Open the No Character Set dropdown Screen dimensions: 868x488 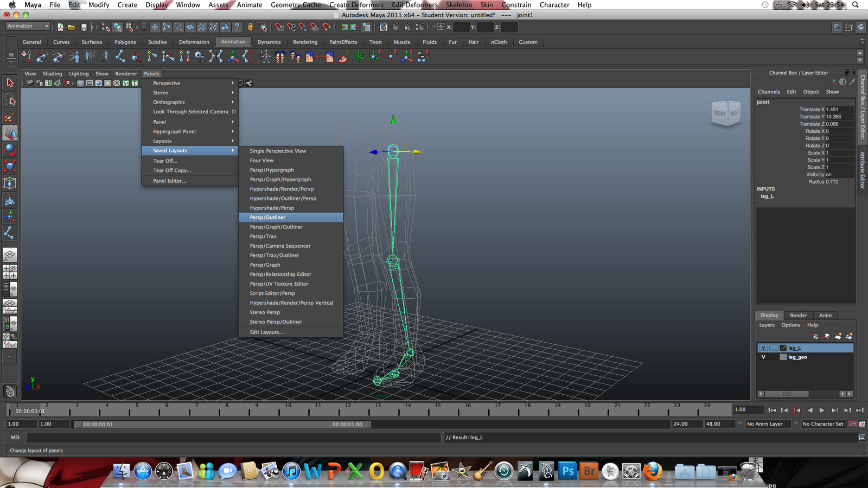pos(824,424)
